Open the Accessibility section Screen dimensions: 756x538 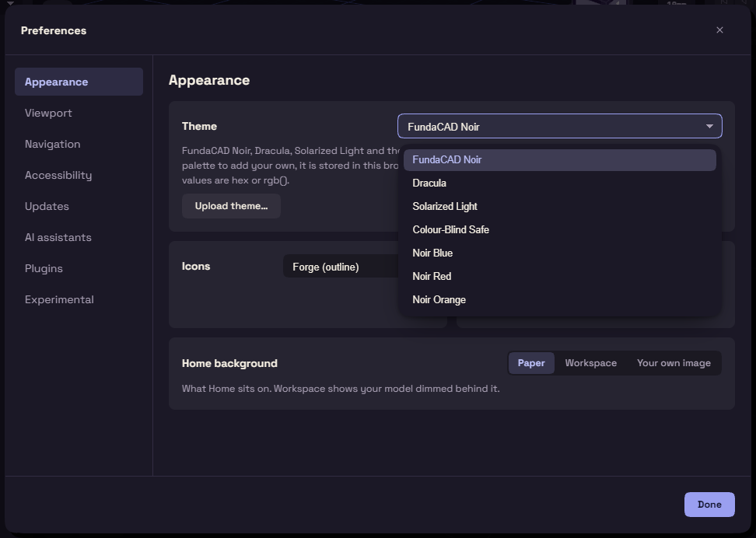(79, 175)
